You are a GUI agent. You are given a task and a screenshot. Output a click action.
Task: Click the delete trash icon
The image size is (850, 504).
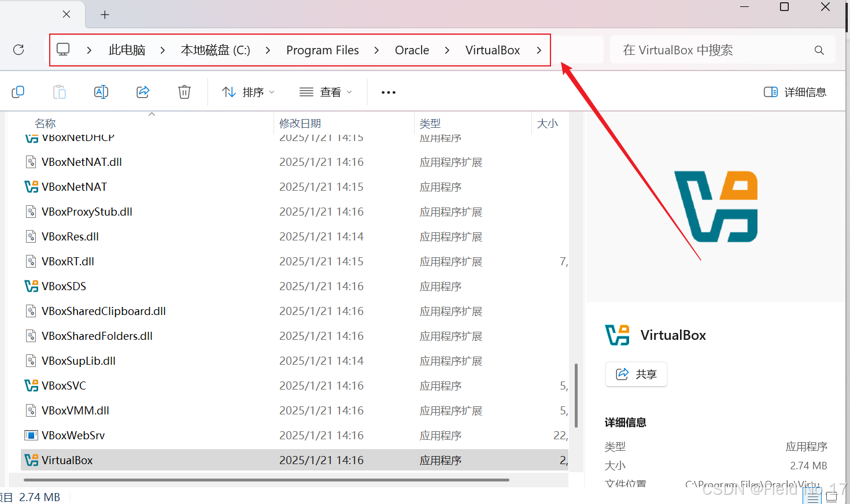[x=184, y=92]
